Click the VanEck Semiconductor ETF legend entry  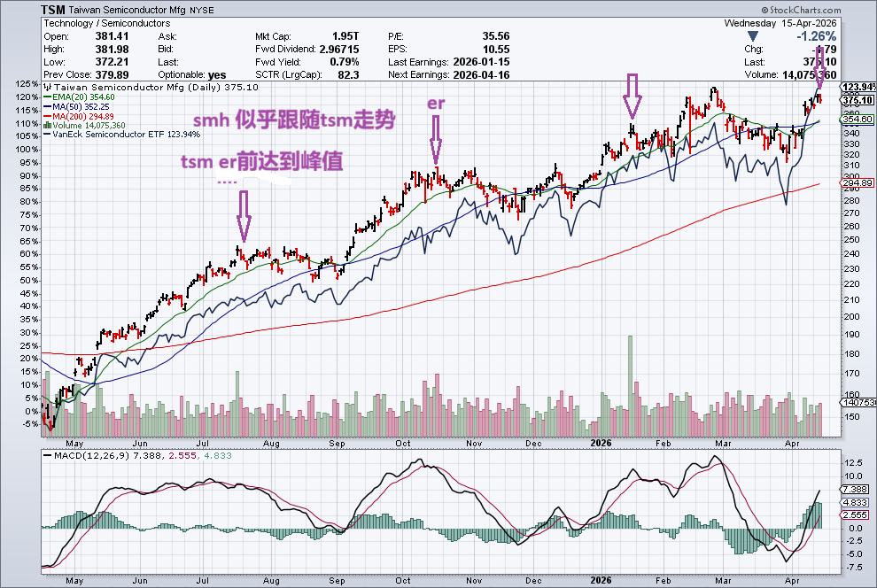pyautogui.click(x=124, y=135)
